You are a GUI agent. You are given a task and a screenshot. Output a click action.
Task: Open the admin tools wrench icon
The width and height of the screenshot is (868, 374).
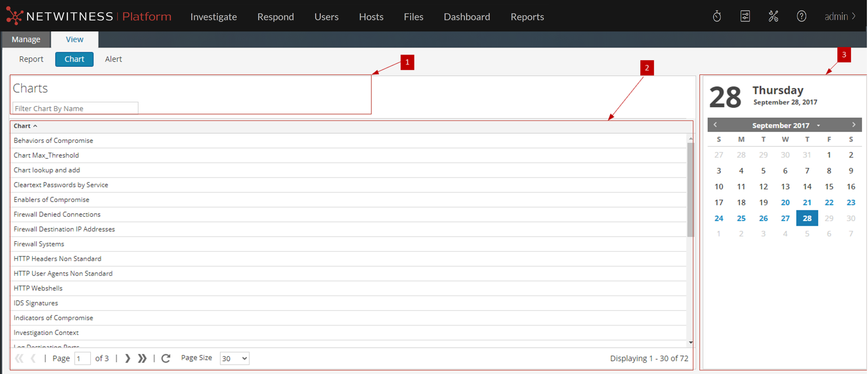coord(773,16)
